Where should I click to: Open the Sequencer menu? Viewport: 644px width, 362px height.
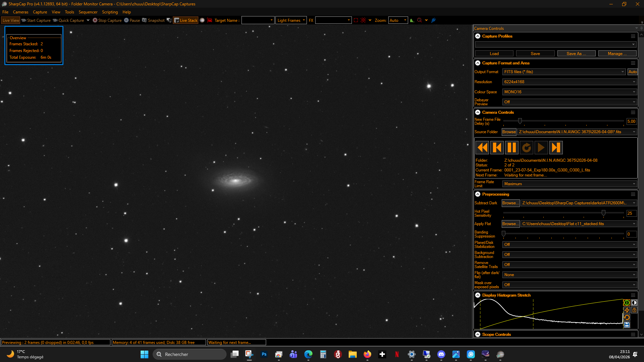(x=88, y=12)
